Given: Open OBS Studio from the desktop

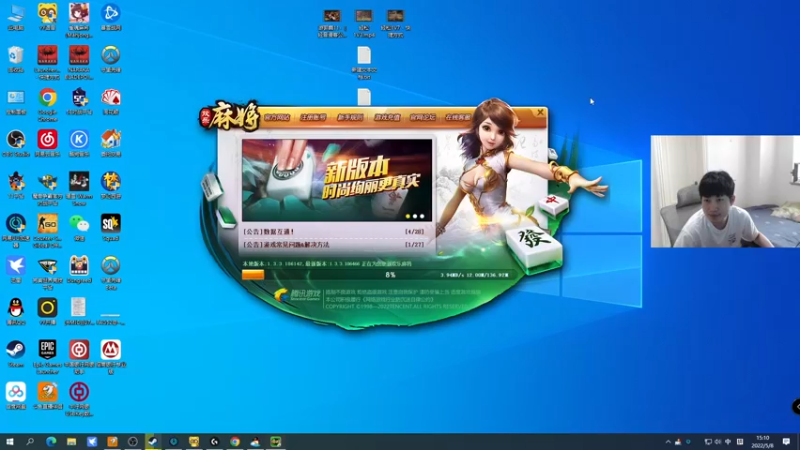Looking at the screenshot, I should 16,140.
